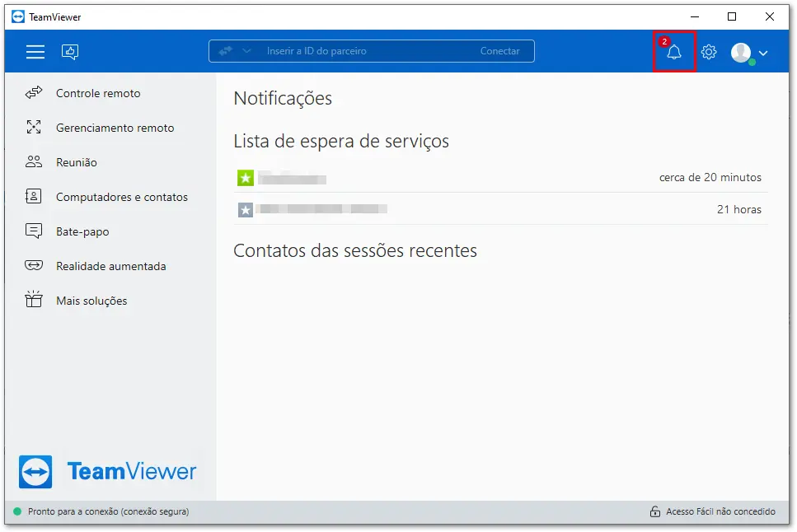Click the feedback chat icon
Viewport: 797px width, 532px height.
pos(70,52)
